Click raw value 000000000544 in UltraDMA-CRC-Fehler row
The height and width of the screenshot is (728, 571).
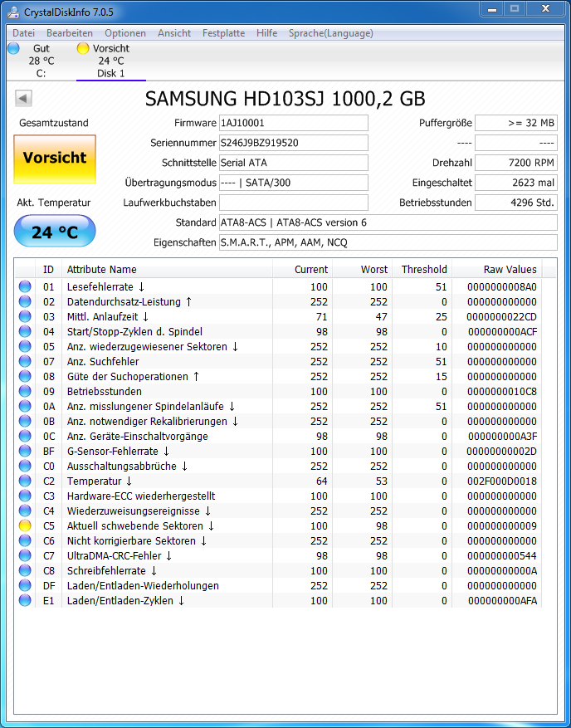[502, 555]
